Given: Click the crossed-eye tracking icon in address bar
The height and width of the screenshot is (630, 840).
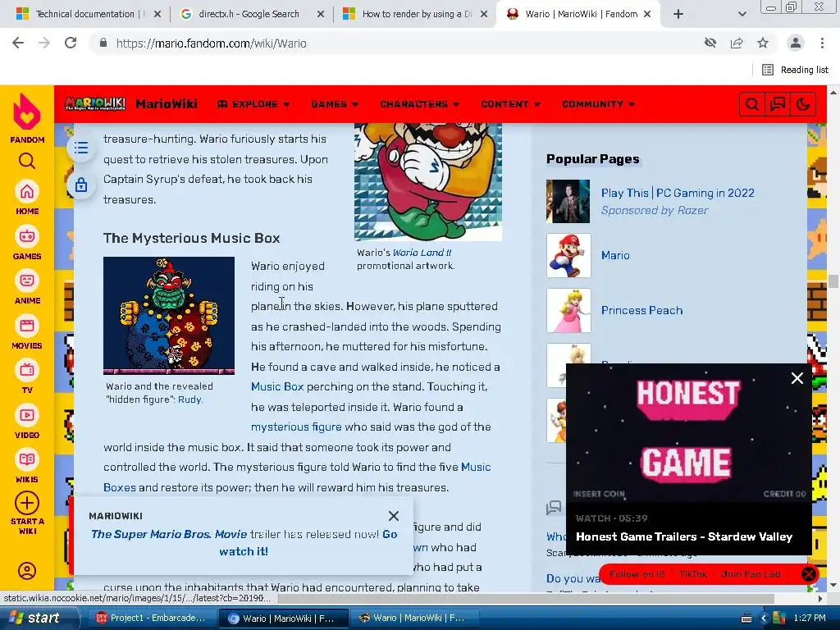Looking at the screenshot, I should click(710, 43).
